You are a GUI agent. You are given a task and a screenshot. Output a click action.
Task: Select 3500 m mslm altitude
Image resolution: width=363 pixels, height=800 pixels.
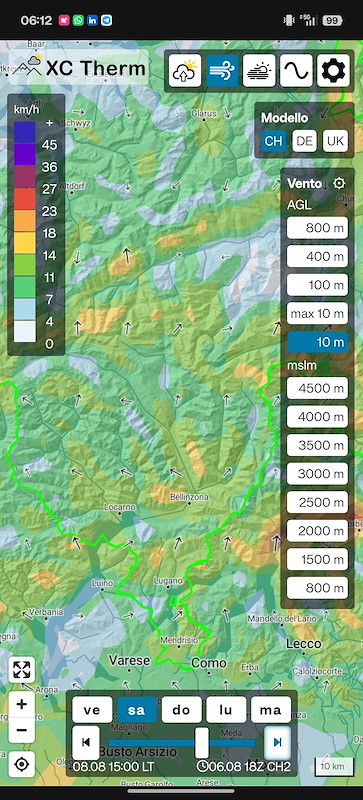318,445
